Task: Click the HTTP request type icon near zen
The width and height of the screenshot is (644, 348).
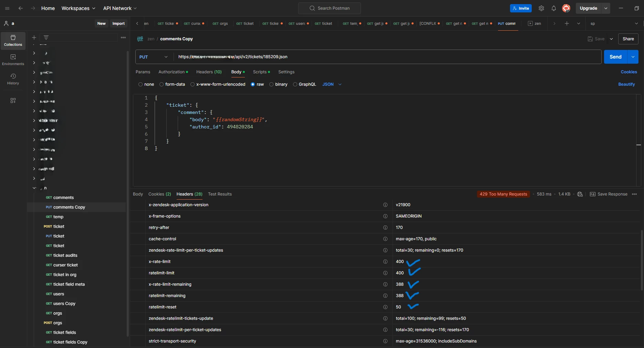Action: (x=140, y=39)
